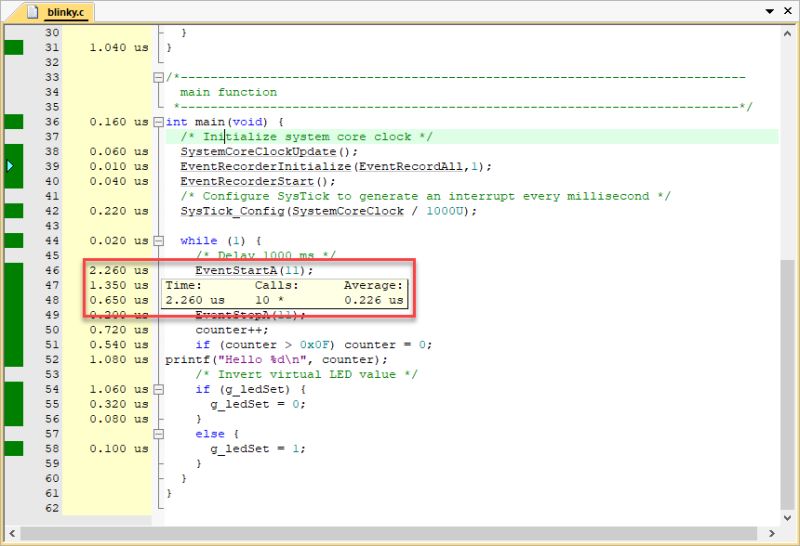Click the g_ledSet = 1; statement

tap(258, 449)
